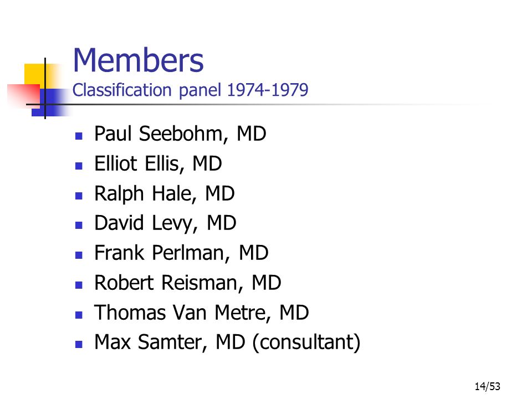Select the Elliot Ellis, MD entry
Screen dimensions: 532x399
158,163
